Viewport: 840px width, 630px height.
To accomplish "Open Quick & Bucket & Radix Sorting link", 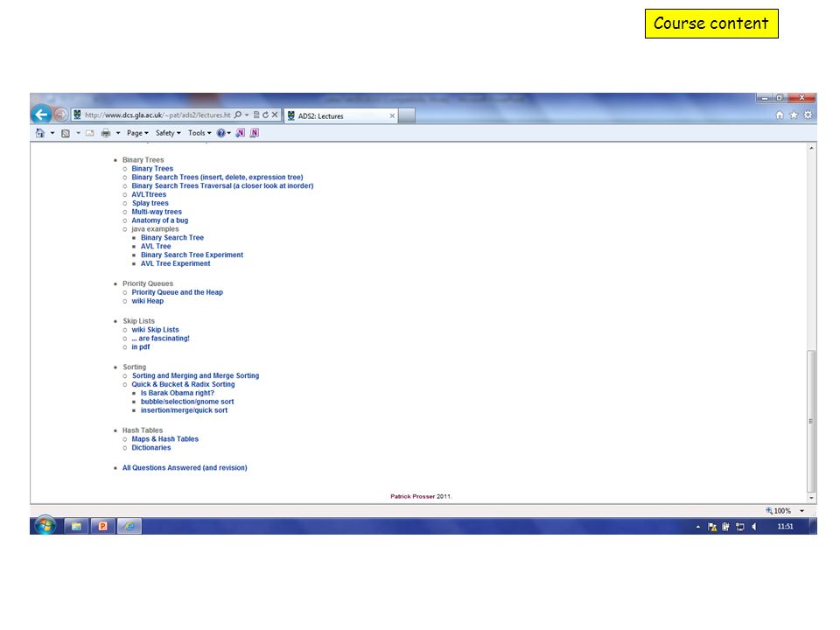I will (183, 384).
